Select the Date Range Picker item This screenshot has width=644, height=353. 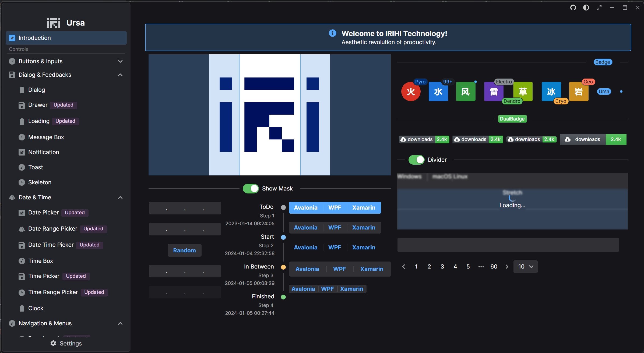pos(53,229)
